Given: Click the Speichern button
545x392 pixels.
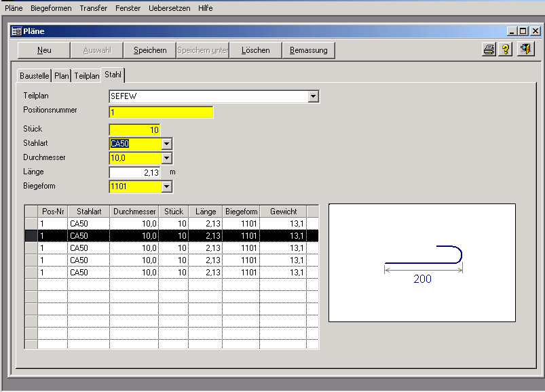Looking at the screenshot, I should coord(150,50).
